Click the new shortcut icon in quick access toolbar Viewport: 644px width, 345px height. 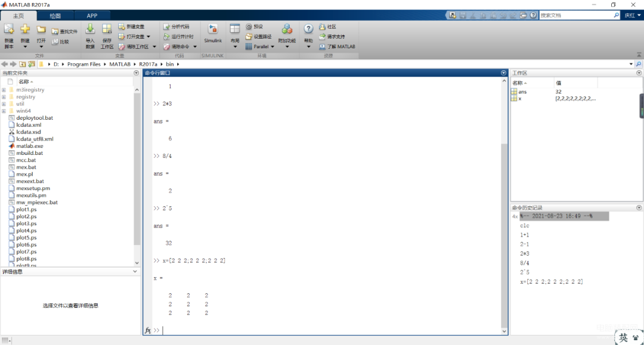click(x=452, y=15)
